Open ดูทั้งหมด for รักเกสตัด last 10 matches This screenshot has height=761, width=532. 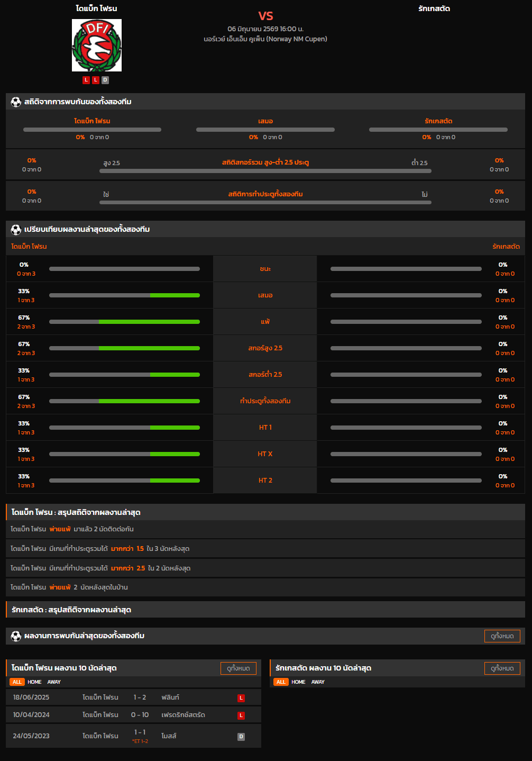pos(502,668)
